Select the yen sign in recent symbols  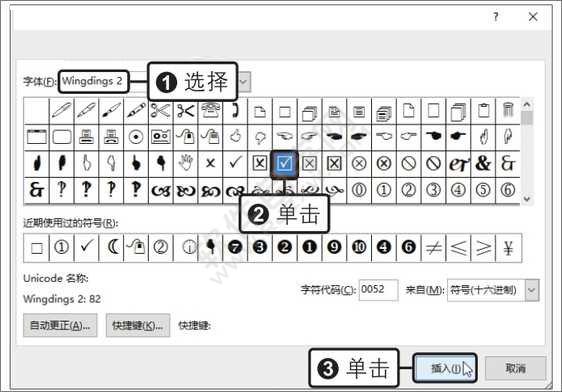[x=508, y=247]
